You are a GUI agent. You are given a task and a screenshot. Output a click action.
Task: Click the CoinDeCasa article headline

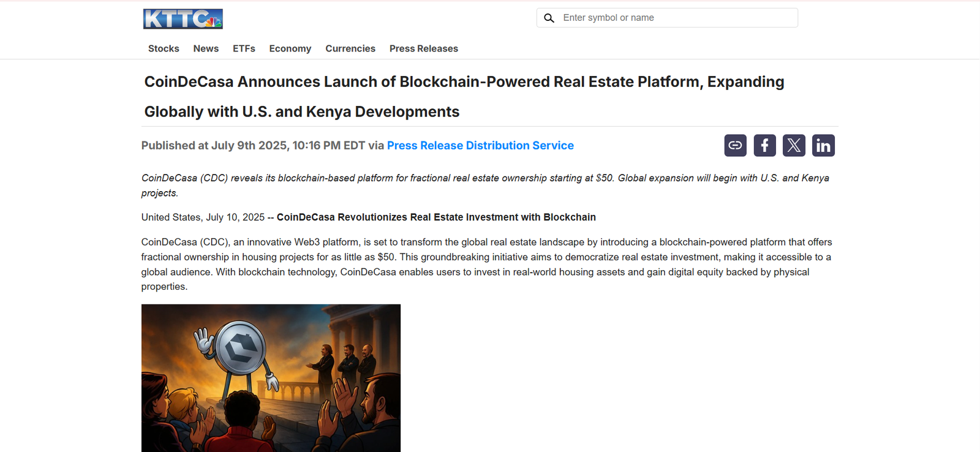pos(464,82)
